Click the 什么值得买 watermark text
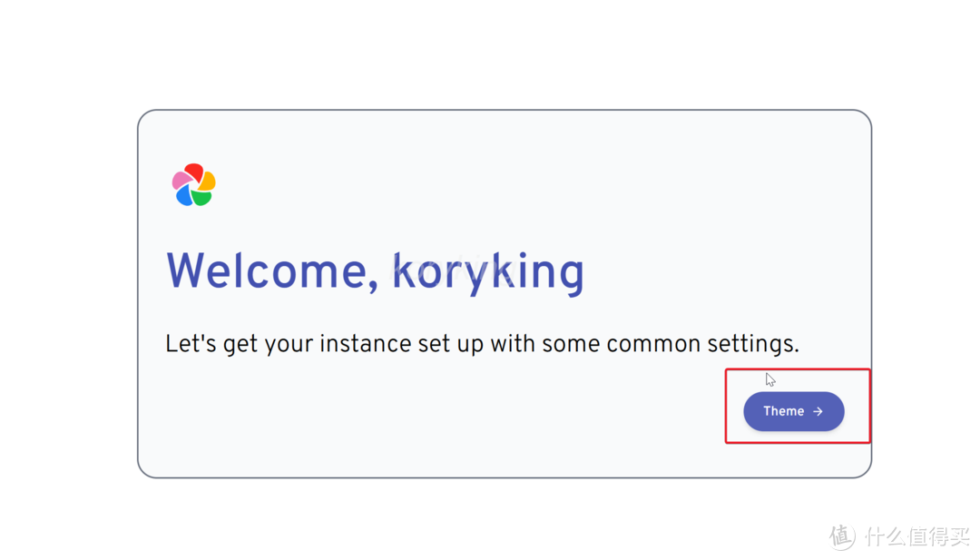 (916, 536)
